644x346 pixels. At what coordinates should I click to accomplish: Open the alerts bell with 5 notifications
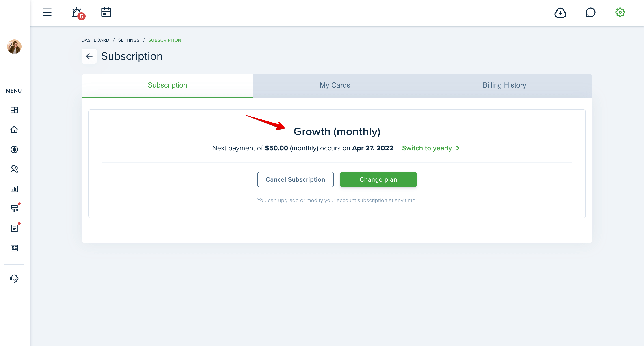(x=78, y=13)
